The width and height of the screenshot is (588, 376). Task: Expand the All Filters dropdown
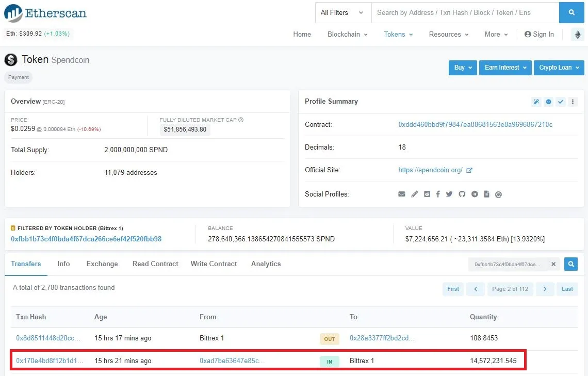pos(343,12)
